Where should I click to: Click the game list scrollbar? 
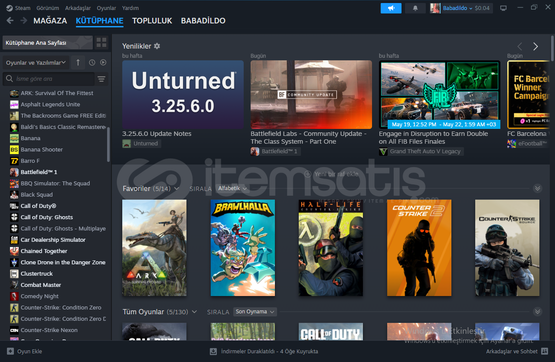click(108, 144)
